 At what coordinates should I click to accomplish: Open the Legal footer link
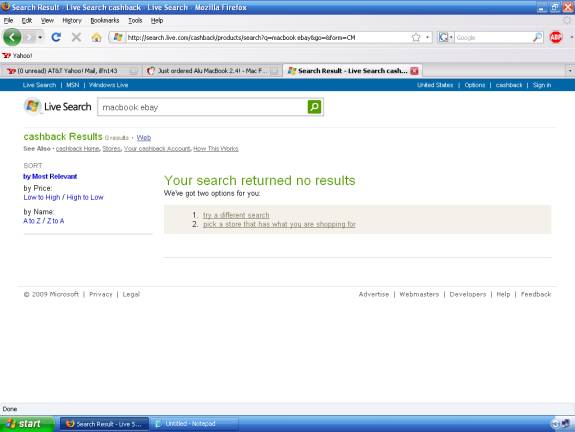[x=131, y=294]
